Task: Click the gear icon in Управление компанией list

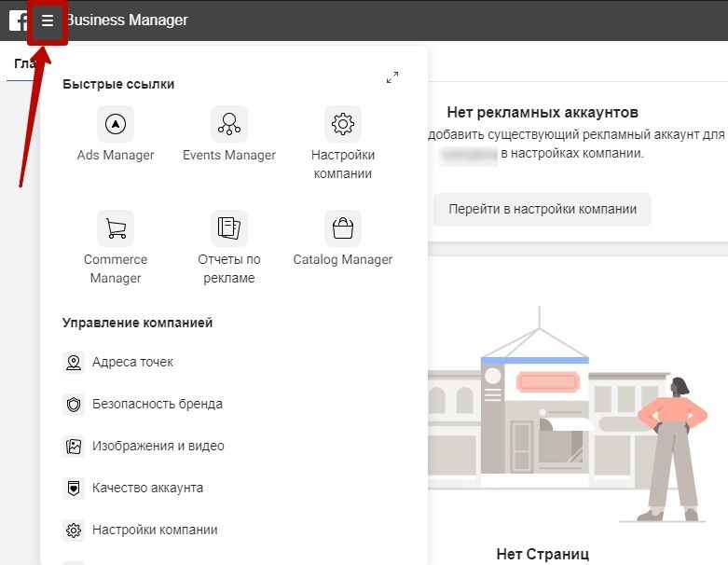Action: click(74, 531)
